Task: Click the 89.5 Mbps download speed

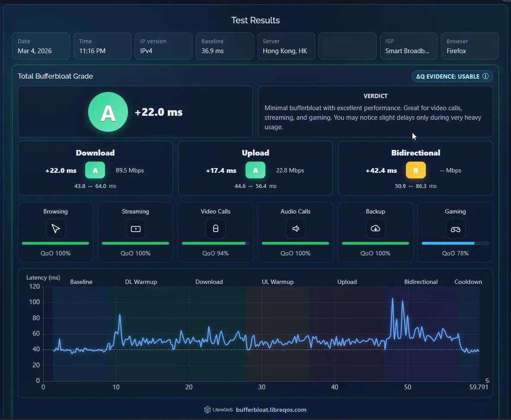Action: click(x=130, y=170)
